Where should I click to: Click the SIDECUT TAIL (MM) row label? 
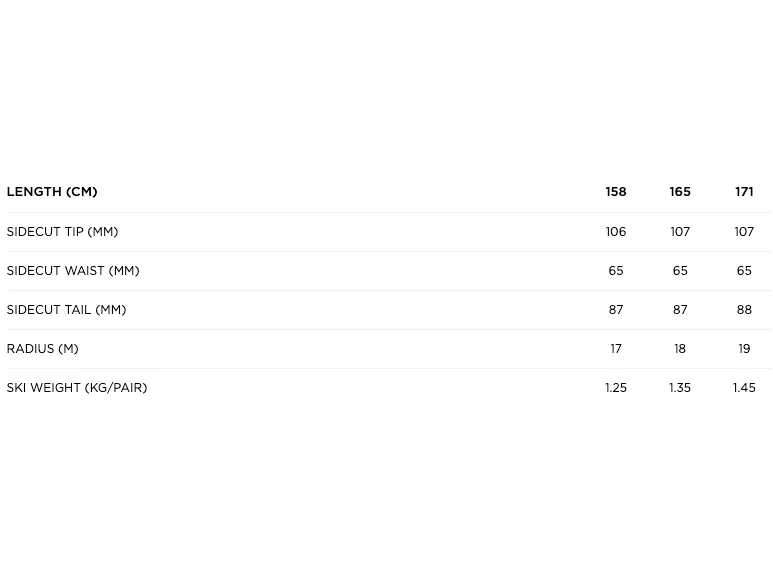(x=67, y=309)
